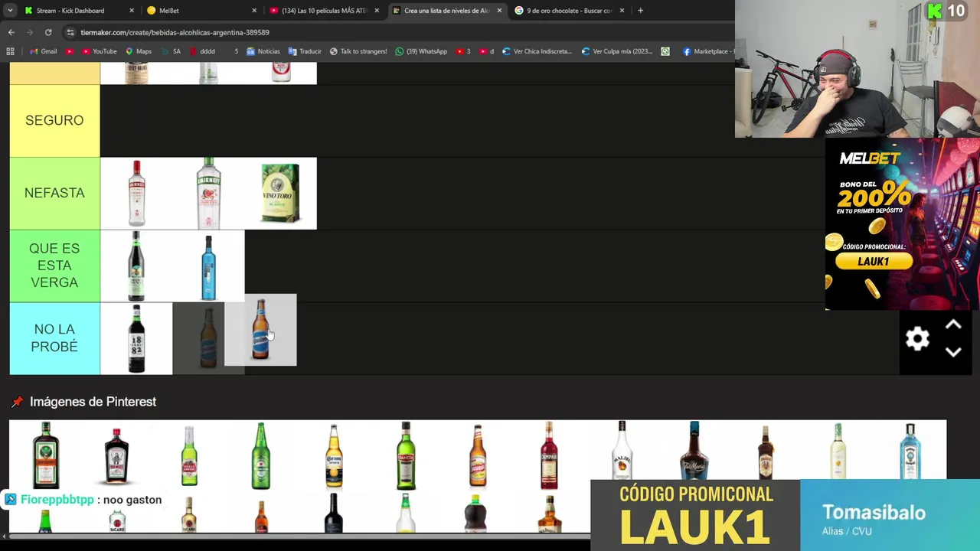Close the Stream - Kick Dashboard tab

coord(132,11)
